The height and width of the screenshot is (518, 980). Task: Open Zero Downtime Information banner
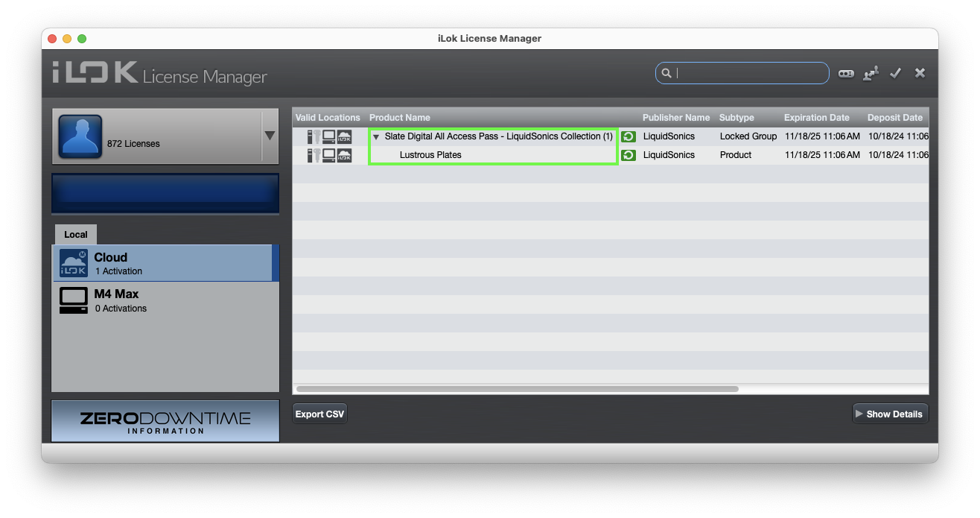click(165, 421)
